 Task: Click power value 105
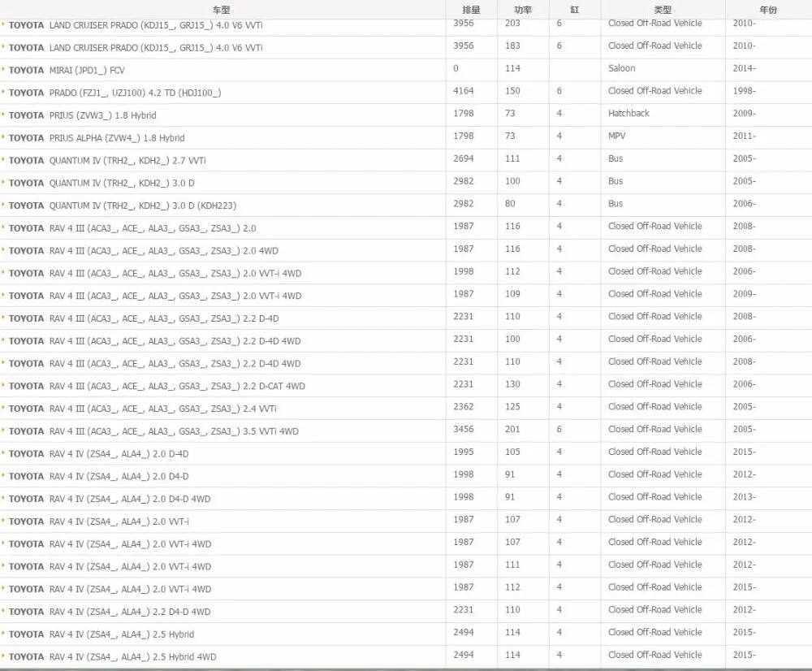[512, 452]
